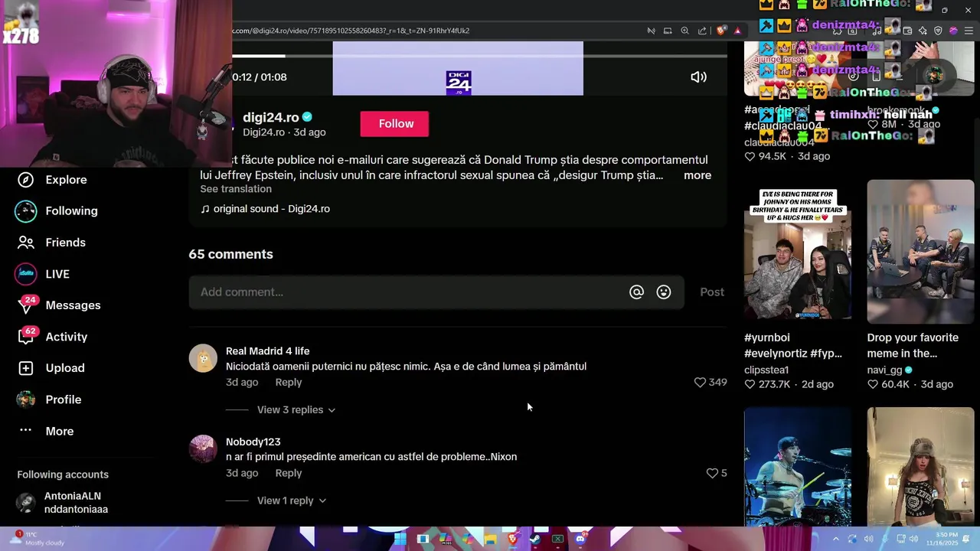The width and height of the screenshot is (980, 551).
Task: Open video thumbnail of girl with fur hat
Action: pyautogui.click(x=920, y=467)
